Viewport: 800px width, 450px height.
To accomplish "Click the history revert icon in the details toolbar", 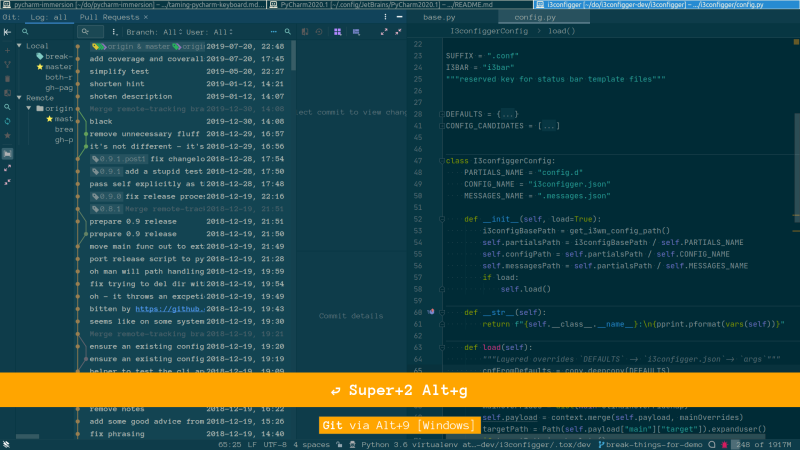I will (x=319, y=32).
